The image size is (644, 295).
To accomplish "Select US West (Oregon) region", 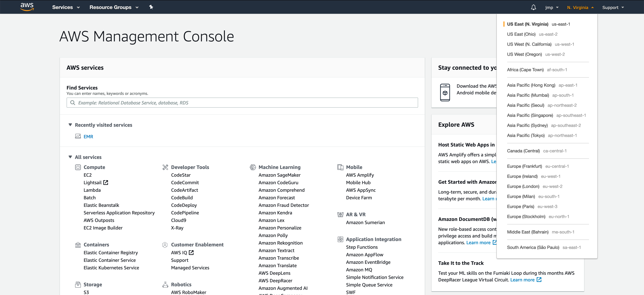I will [536, 54].
